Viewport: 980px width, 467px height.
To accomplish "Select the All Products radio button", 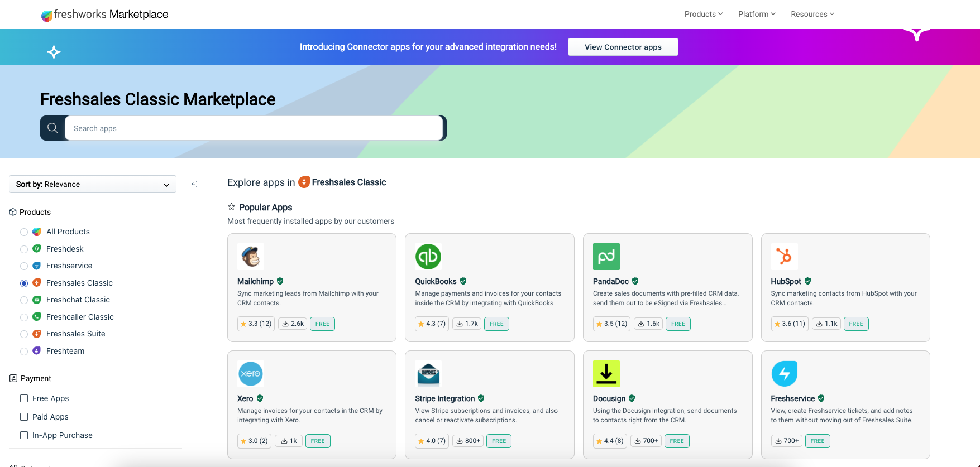I will coord(24,232).
